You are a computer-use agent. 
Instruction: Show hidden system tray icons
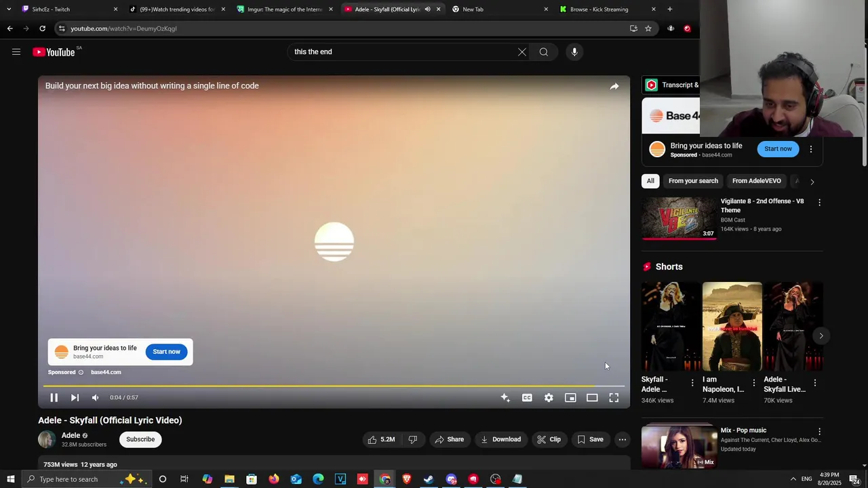(x=793, y=479)
